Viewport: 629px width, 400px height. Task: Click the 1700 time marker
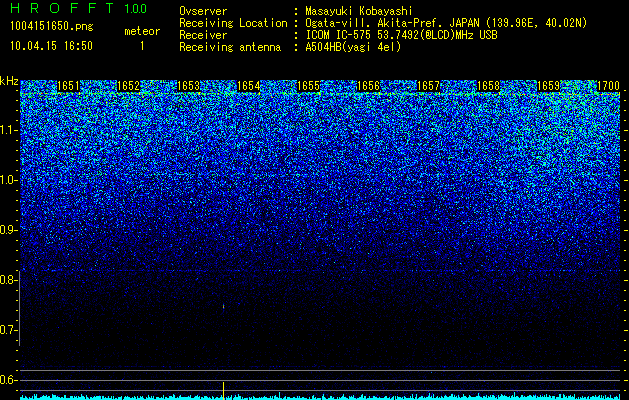coord(609,86)
